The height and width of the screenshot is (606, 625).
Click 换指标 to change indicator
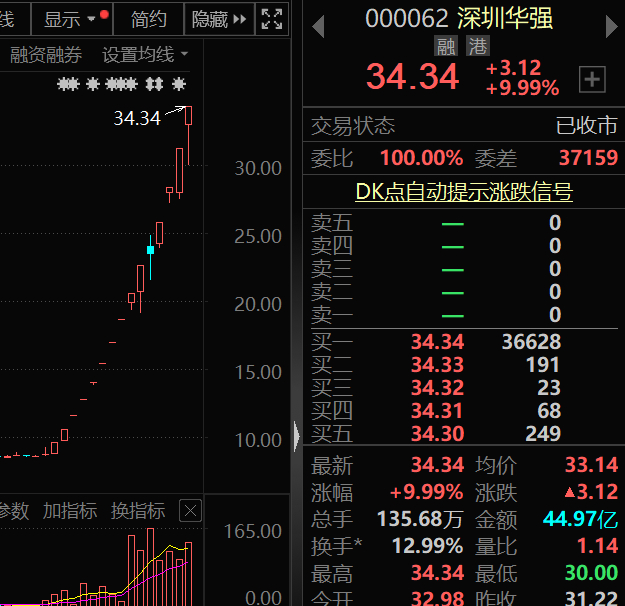[x=138, y=511]
